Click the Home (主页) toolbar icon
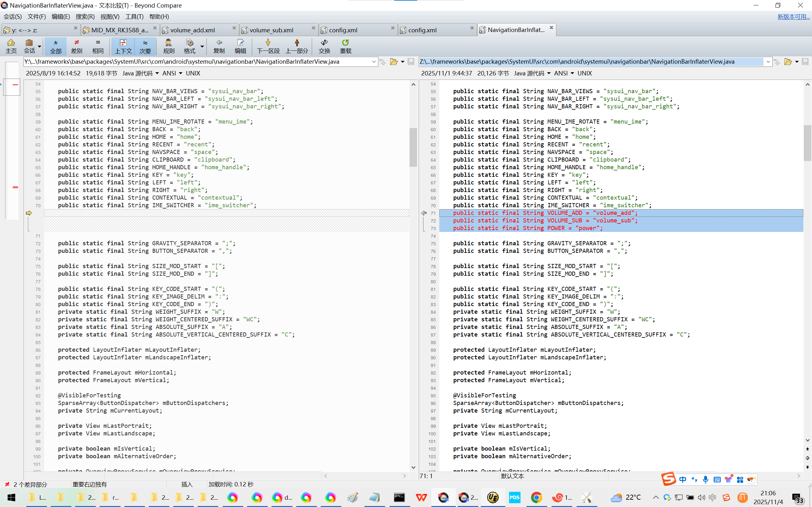 tap(11, 46)
